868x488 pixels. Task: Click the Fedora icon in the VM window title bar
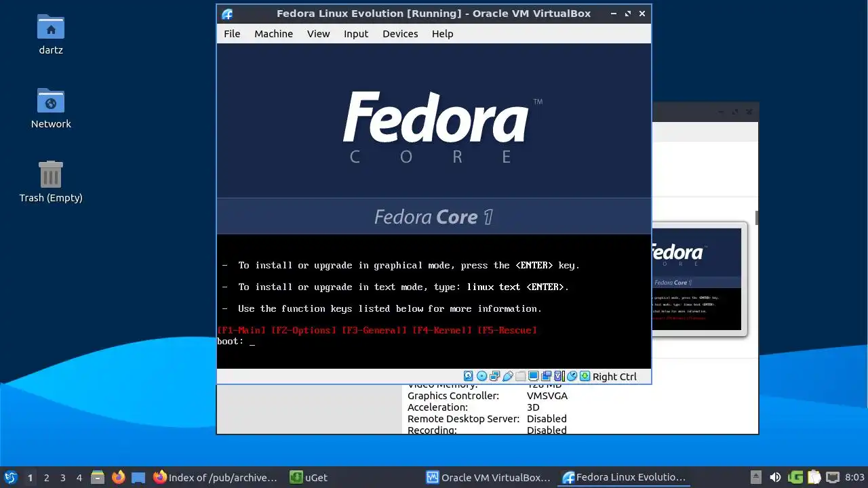[x=227, y=14]
